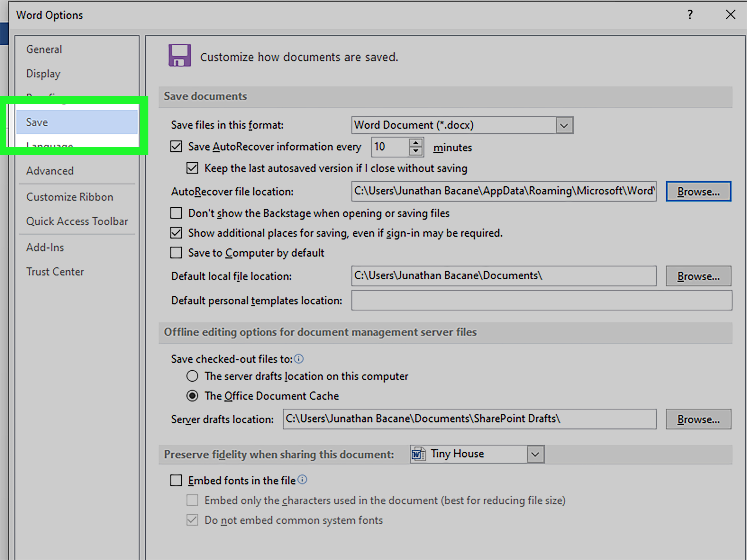Image resolution: width=747 pixels, height=560 pixels.
Task: Decrease AutoRecover minutes with down arrow
Action: (x=416, y=151)
